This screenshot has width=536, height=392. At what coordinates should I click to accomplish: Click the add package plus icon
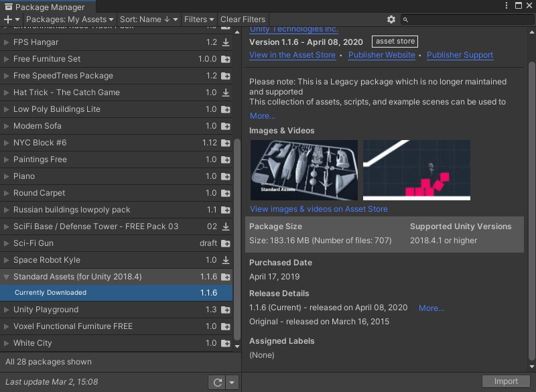pyautogui.click(x=6, y=19)
